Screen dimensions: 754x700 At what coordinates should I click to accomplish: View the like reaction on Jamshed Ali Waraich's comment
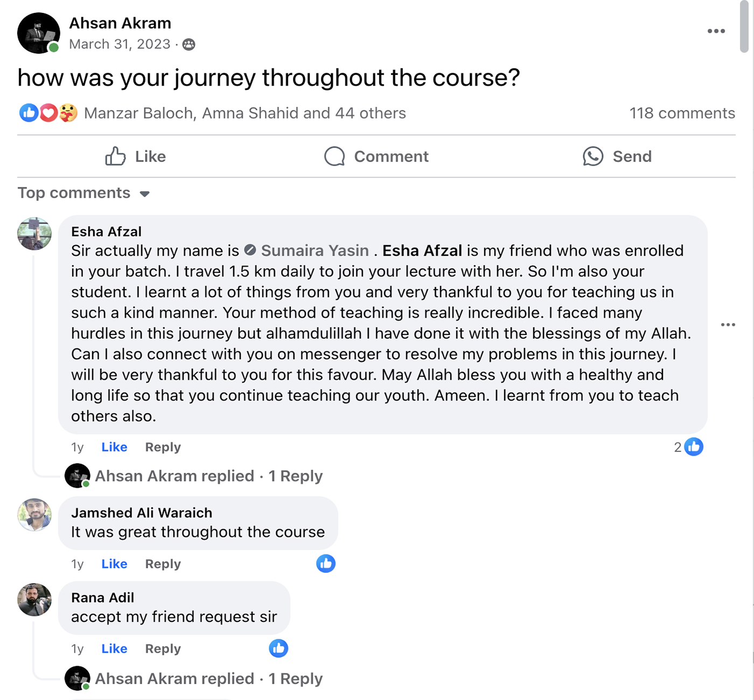[326, 564]
